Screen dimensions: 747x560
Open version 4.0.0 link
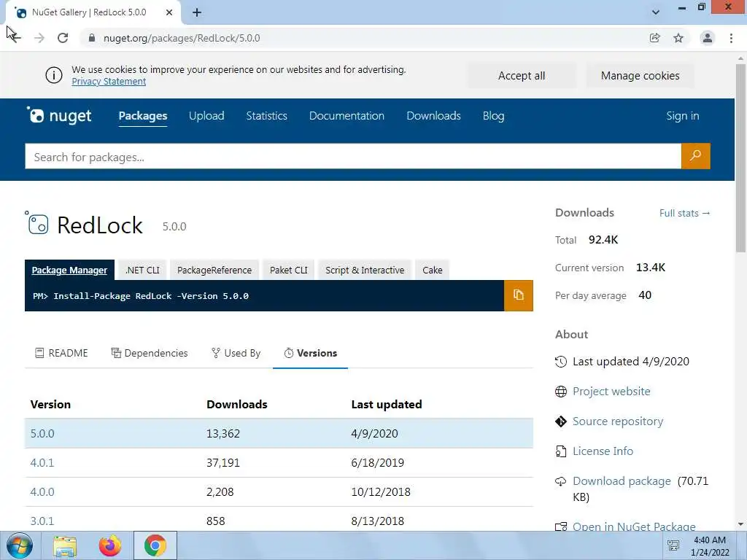42,491
